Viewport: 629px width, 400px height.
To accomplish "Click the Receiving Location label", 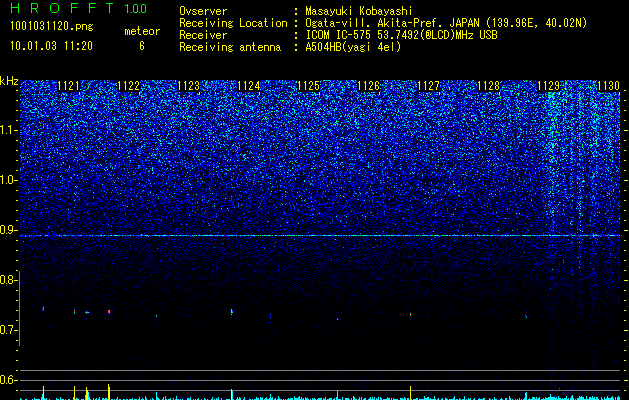I will (233, 23).
